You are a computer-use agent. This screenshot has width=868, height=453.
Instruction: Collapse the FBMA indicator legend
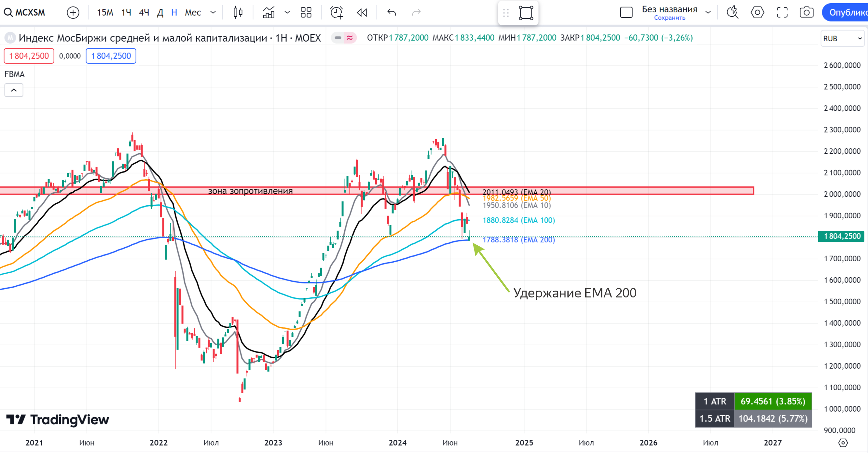tap(14, 90)
